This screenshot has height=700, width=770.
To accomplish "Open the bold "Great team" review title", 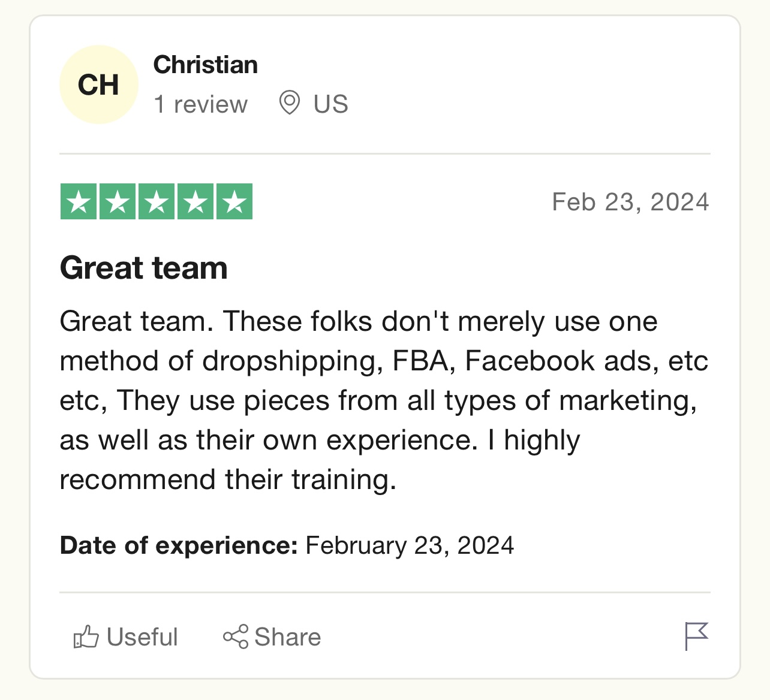I will (144, 267).
